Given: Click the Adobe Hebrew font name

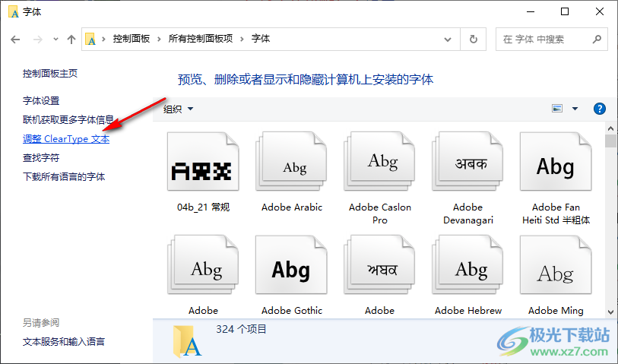Looking at the screenshot, I should 468,310.
